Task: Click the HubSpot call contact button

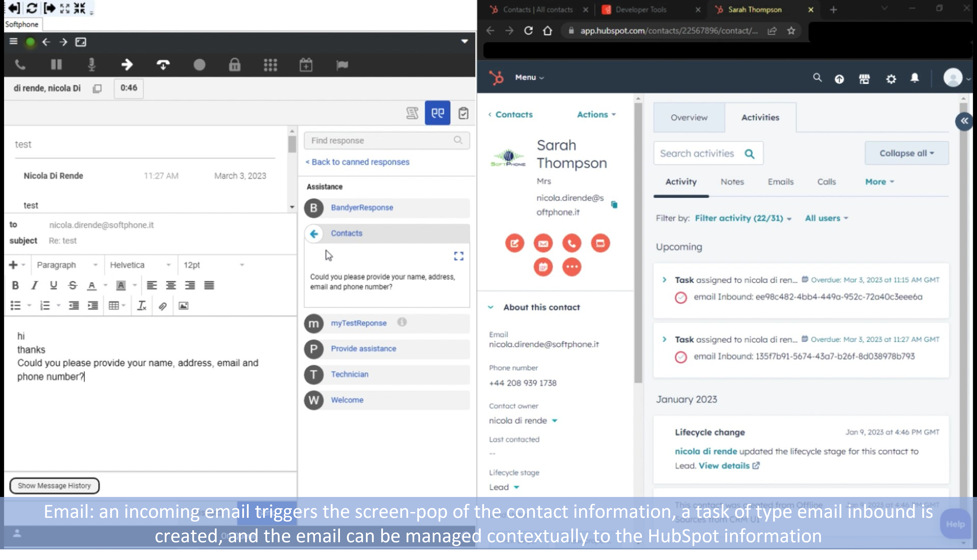Action: [x=572, y=243]
